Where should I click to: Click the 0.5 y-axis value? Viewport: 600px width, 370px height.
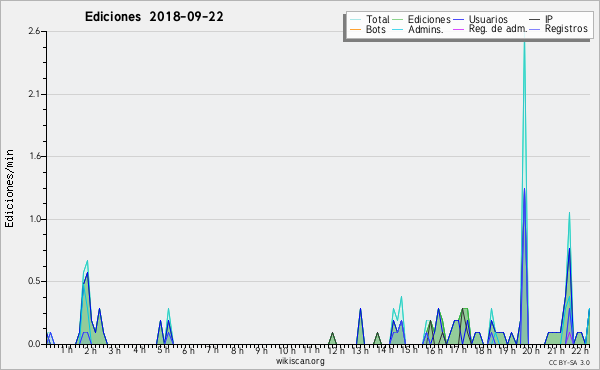click(34, 282)
